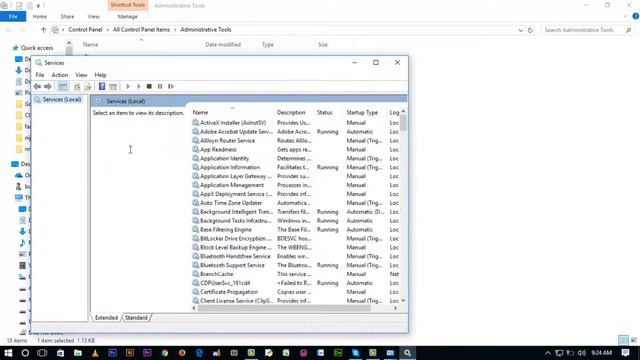Click the volume speaker tray icon
The image size is (640, 360).
(x=582, y=353)
